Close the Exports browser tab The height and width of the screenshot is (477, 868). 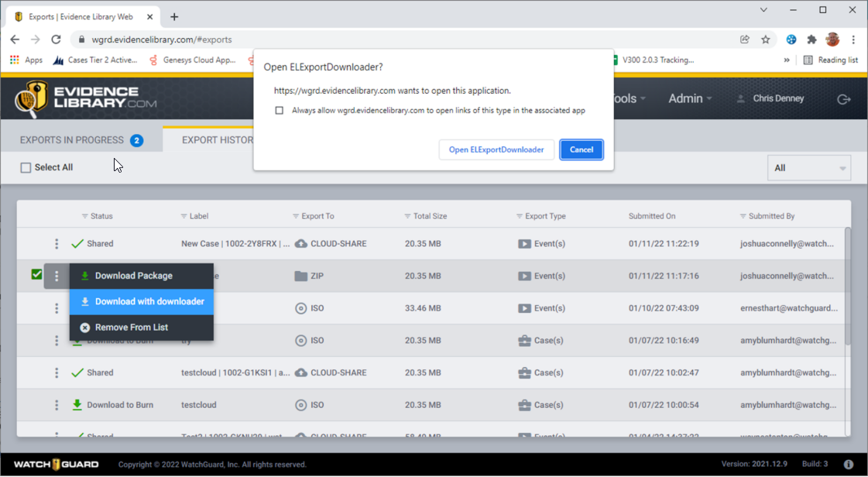pyautogui.click(x=150, y=16)
